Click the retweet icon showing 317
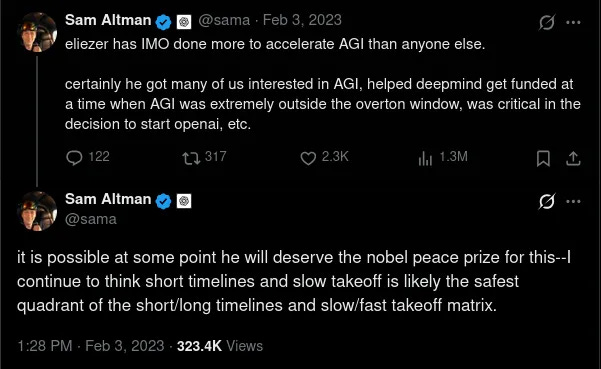The height and width of the screenshot is (369, 601). pyautogui.click(x=191, y=158)
